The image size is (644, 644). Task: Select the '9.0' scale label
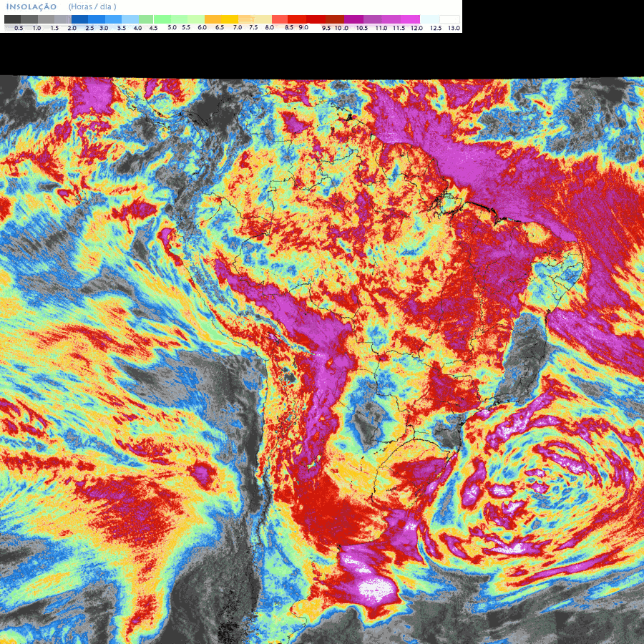pos(303,27)
